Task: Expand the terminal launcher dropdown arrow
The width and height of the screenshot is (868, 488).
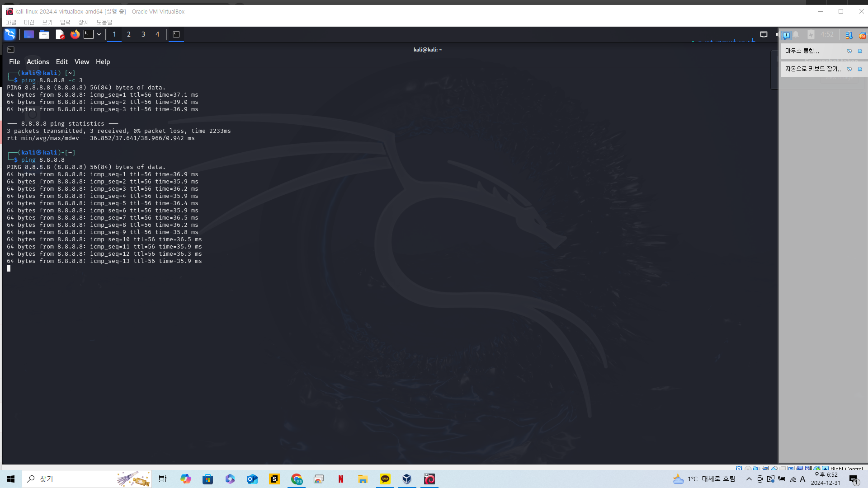Action: 99,34
